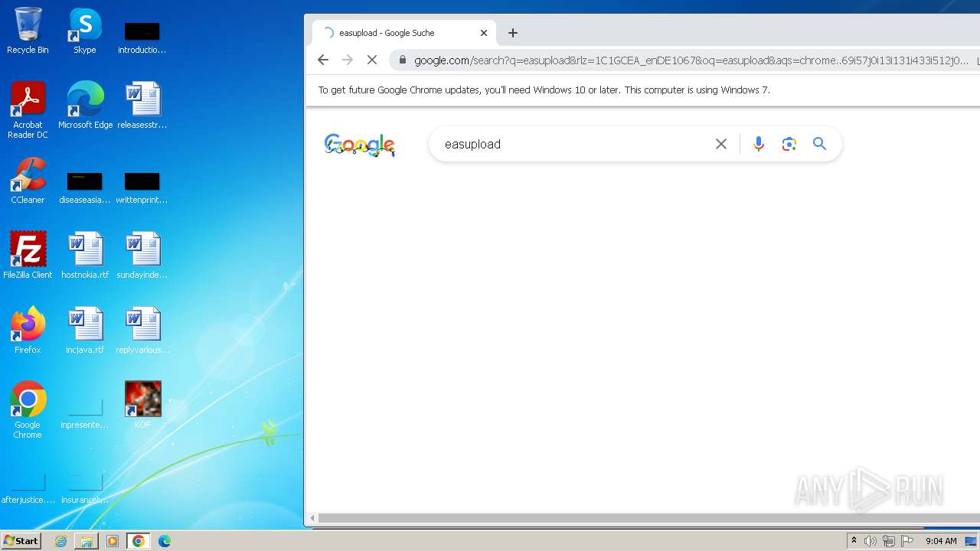Open Internet Explorer from the taskbar
This screenshot has height=551, width=980.
pos(61,541)
